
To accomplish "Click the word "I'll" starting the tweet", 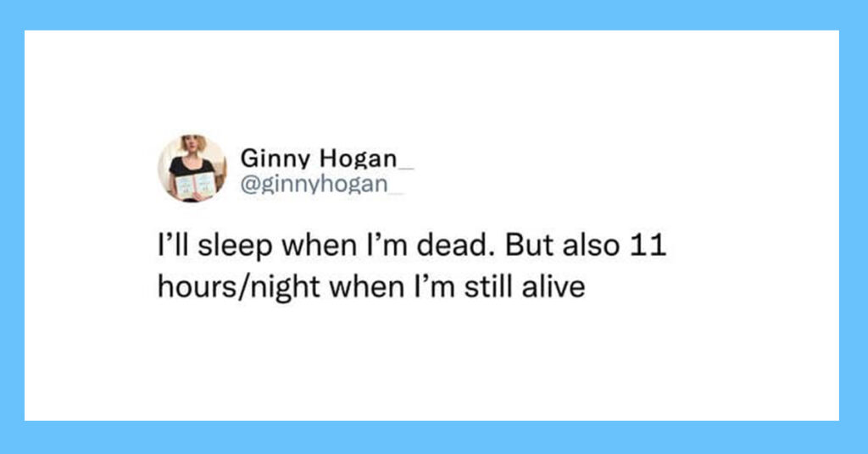I will click(x=174, y=245).
